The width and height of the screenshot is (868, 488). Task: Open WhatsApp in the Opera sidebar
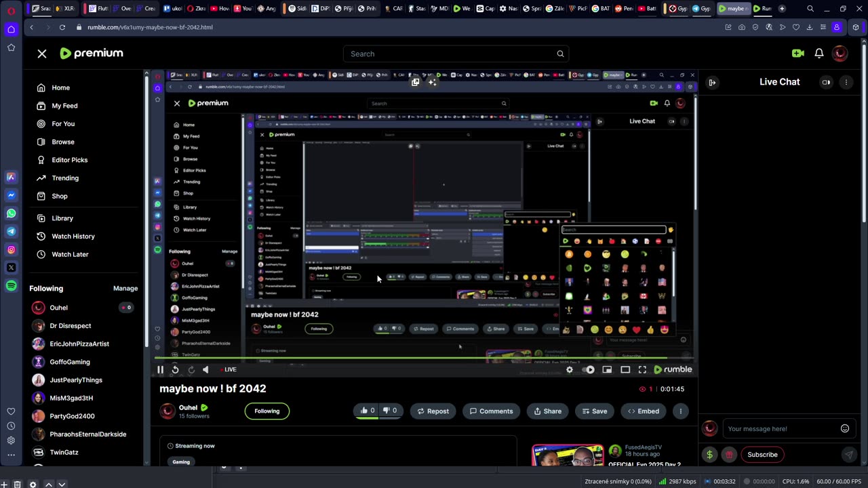coord(11,213)
